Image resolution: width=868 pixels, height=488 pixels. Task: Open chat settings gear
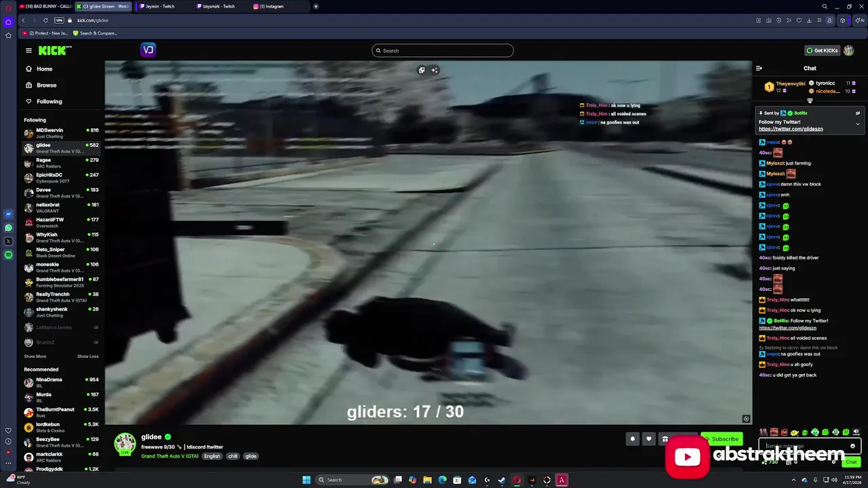tap(833, 462)
